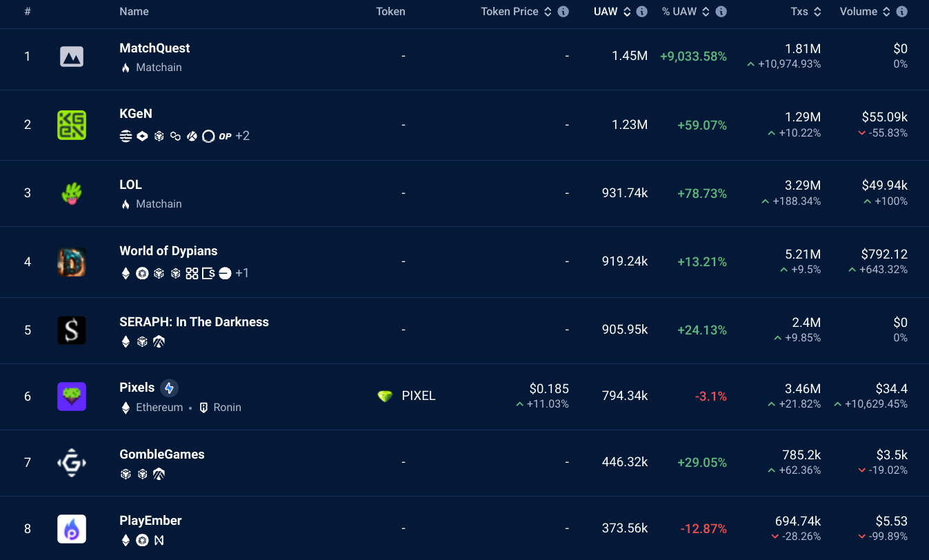Click the MatchQuest placeholder image thumbnail
This screenshot has width=929, height=560.
click(x=72, y=57)
